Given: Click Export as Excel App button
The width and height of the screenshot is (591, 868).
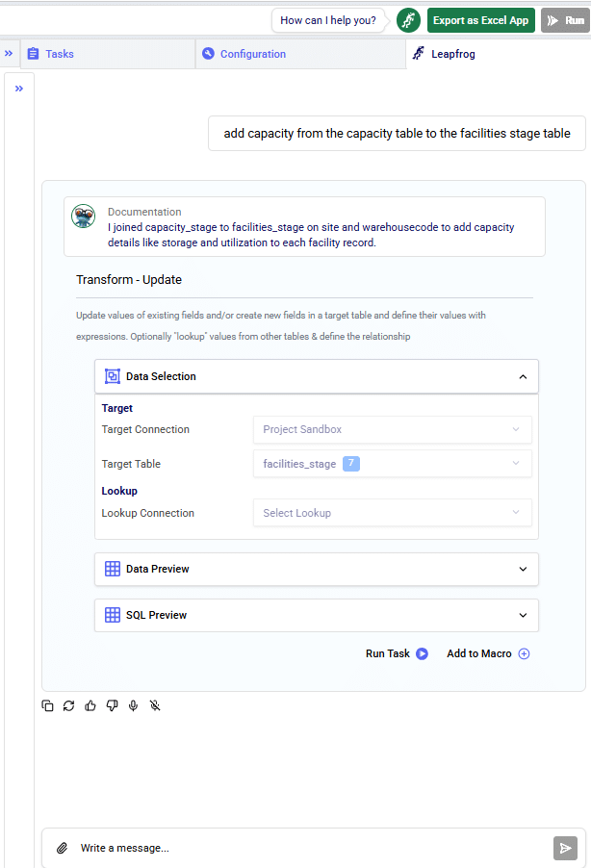Looking at the screenshot, I should click(x=480, y=20).
